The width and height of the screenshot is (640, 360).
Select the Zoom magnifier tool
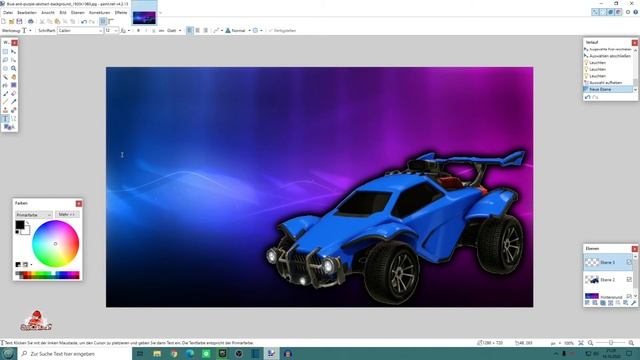pos(13,69)
